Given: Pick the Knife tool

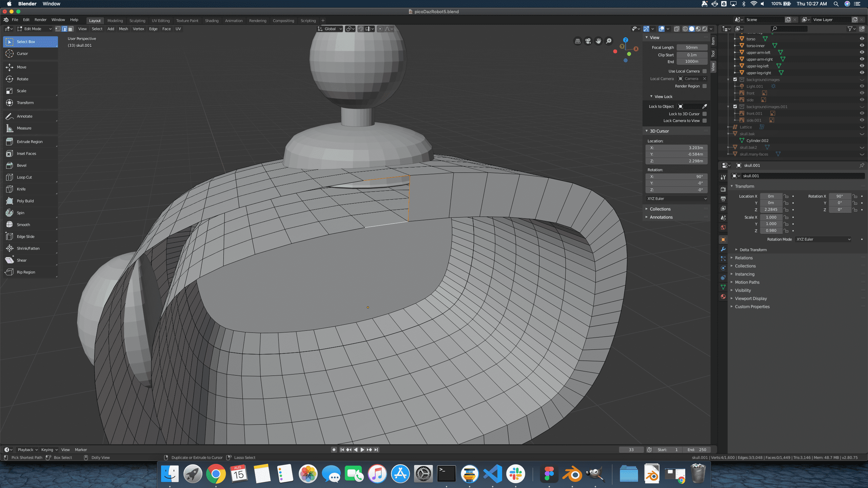Looking at the screenshot, I should tap(30, 189).
